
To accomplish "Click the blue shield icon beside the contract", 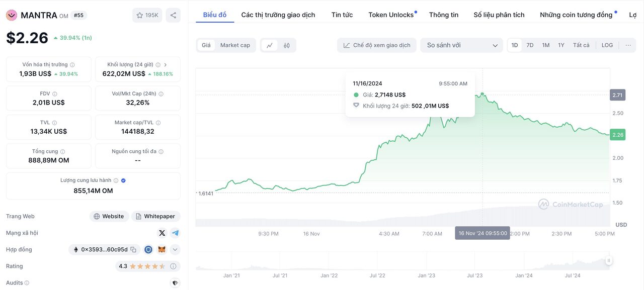I will 148,249.
